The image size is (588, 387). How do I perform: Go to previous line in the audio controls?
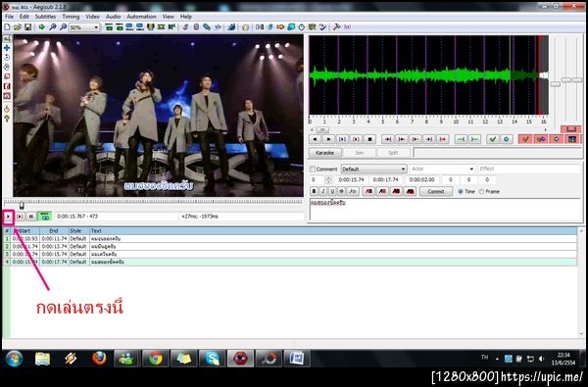click(315, 139)
